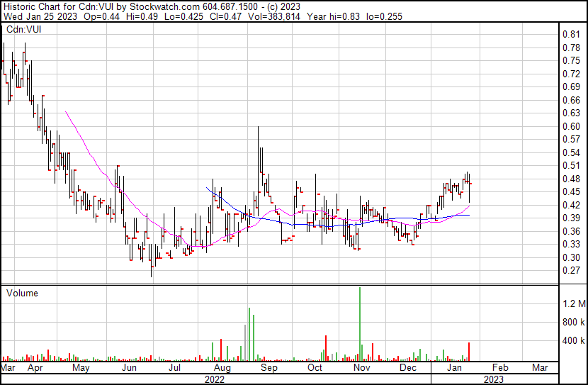Screen dimensions: 588x385
Task: Click the Volume panel label
Action: tap(23, 293)
